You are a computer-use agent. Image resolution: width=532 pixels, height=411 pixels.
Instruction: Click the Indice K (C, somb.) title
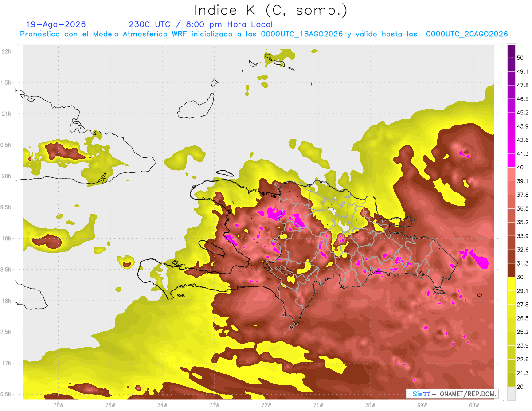[271, 10]
